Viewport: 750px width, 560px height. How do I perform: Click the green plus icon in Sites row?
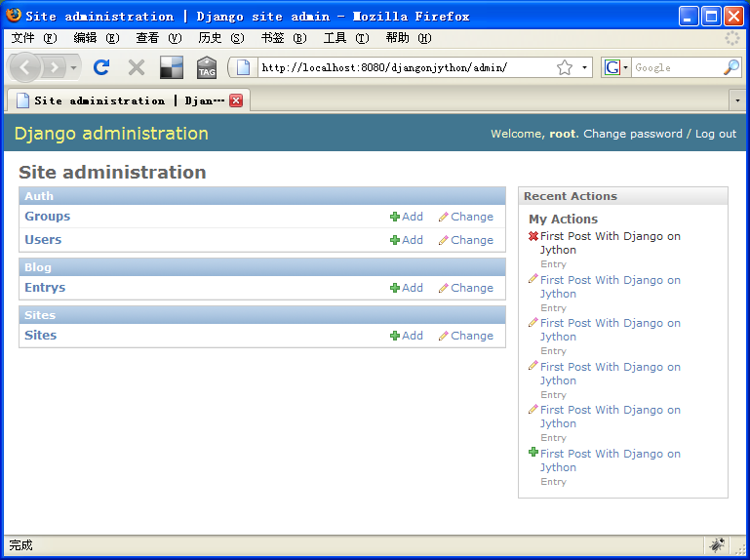[395, 336]
